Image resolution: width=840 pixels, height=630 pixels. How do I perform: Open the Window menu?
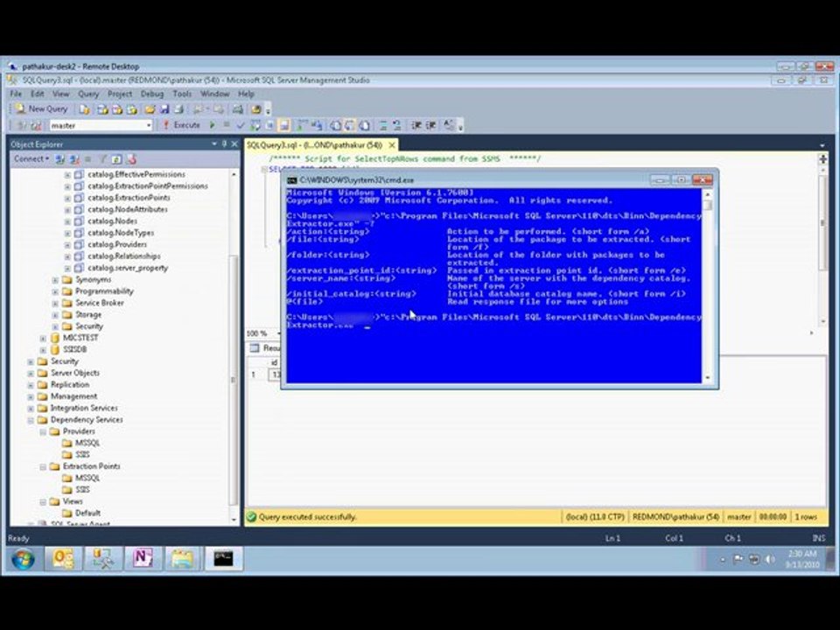(215, 94)
